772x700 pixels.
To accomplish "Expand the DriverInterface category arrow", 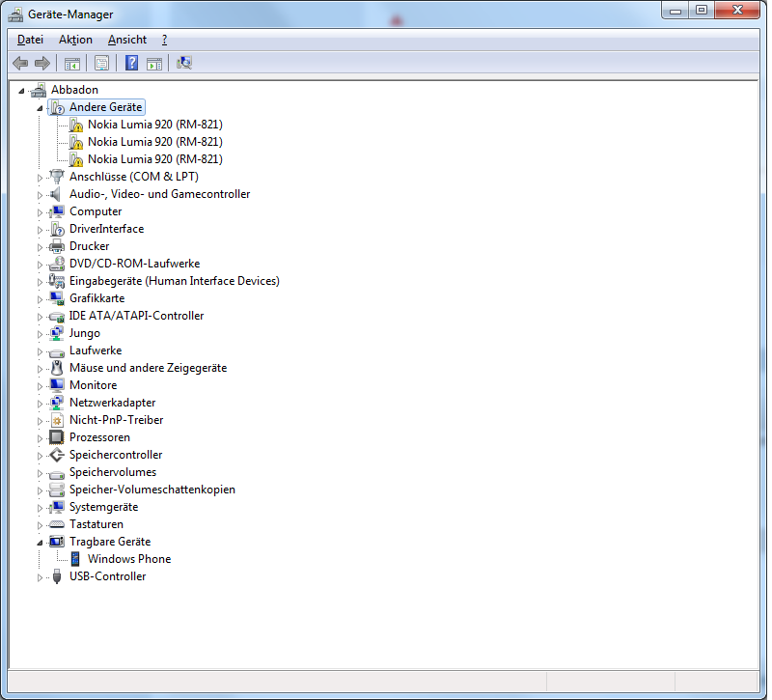I will tap(40, 230).
